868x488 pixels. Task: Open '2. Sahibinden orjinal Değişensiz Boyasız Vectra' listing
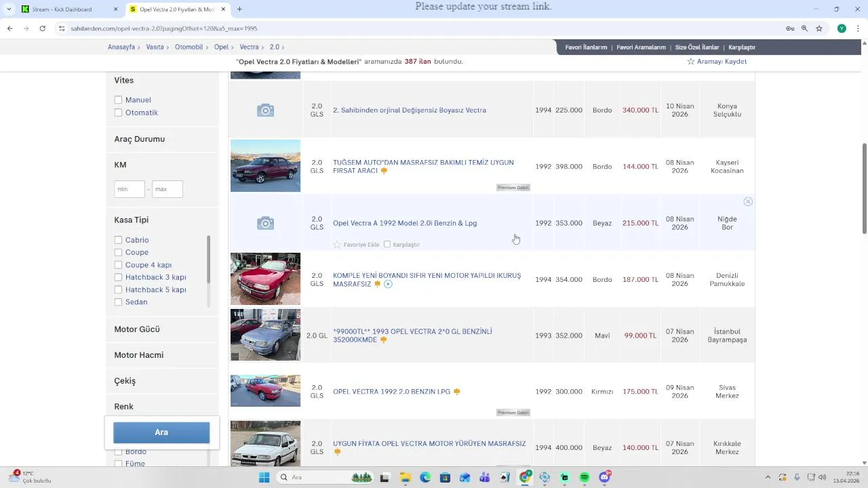(x=410, y=110)
